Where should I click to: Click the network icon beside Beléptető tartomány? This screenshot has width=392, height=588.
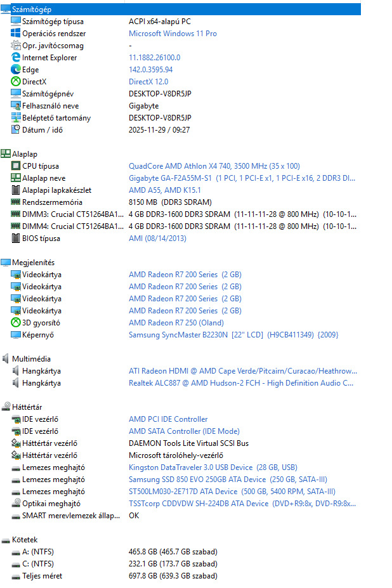click(x=16, y=118)
